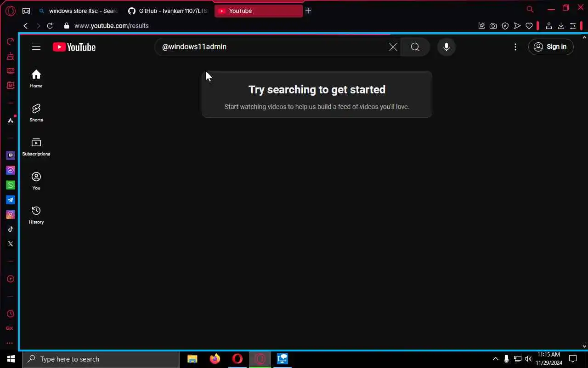Image resolution: width=588 pixels, height=368 pixels.
Task: Click the address bar URL
Action: click(112, 26)
